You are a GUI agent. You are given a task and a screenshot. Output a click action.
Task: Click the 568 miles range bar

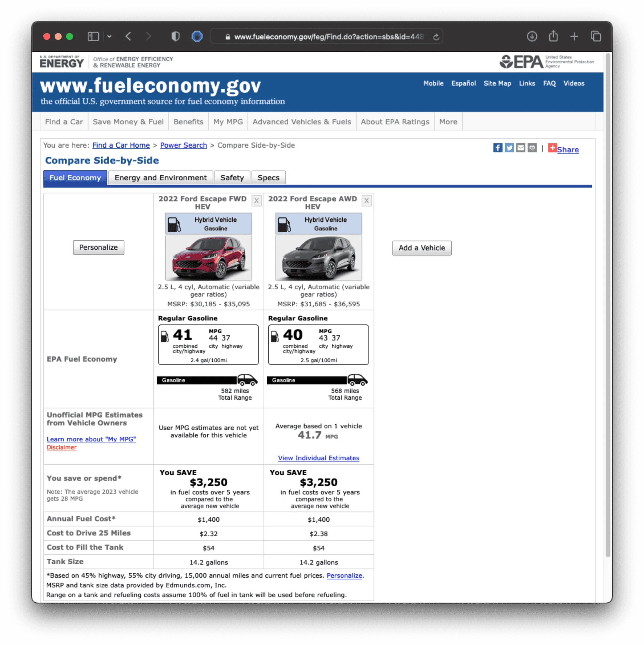pyautogui.click(x=317, y=380)
